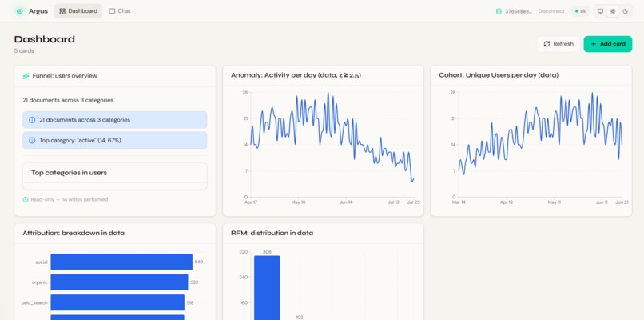
Task: Click the organic bar in Attribution chart
Action: pyautogui.click(x=119, y=282)
